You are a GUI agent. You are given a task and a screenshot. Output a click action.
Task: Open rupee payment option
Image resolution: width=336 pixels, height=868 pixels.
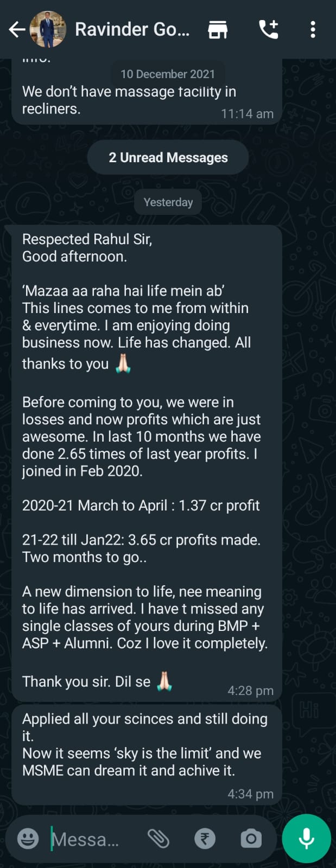coord(205,839)
